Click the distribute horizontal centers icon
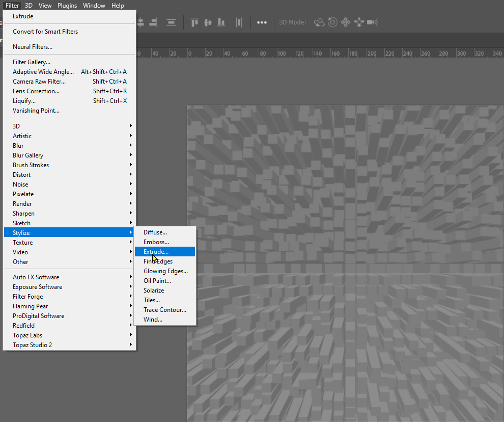 pos(239,22)
